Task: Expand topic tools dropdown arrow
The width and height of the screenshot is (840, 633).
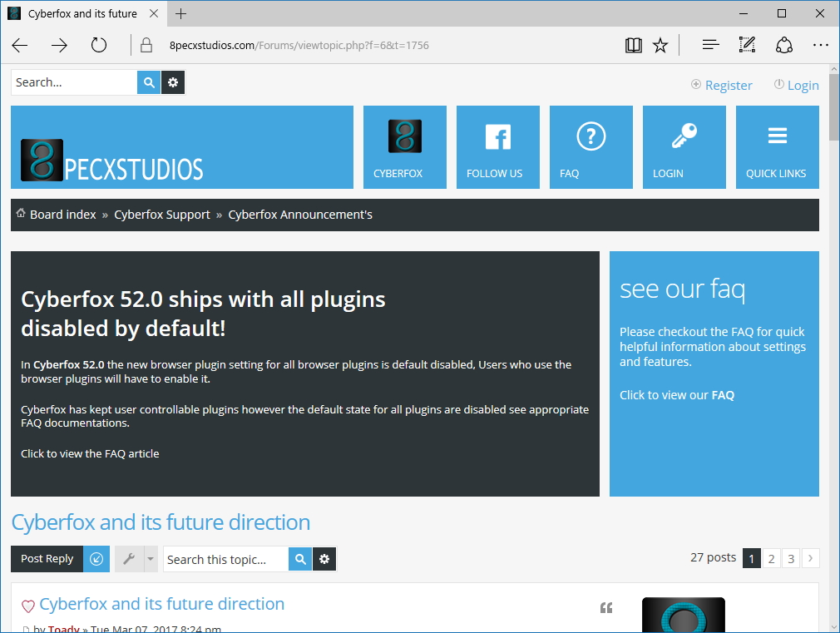Action: [151, 559]
